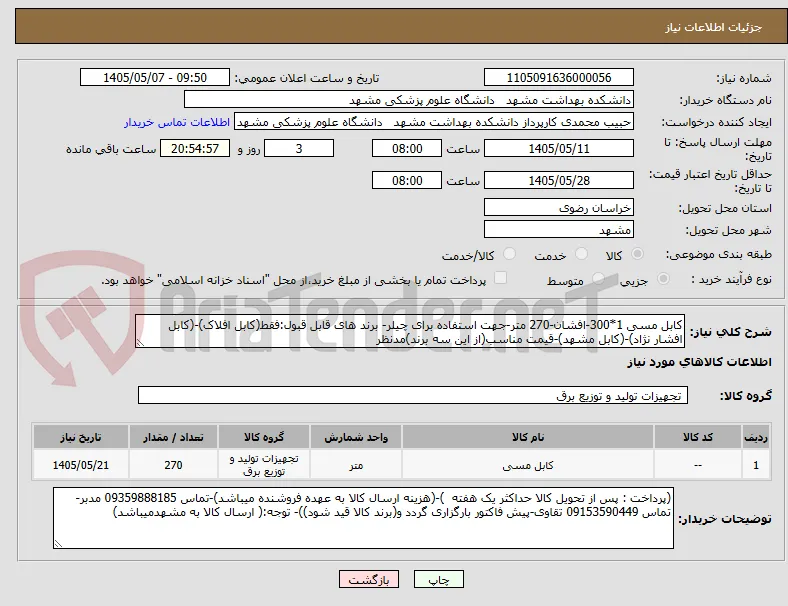Click the remaining time field 20:54:57
Screen dimensions: 788x606
pyautogui.click(x=195, y=148)
